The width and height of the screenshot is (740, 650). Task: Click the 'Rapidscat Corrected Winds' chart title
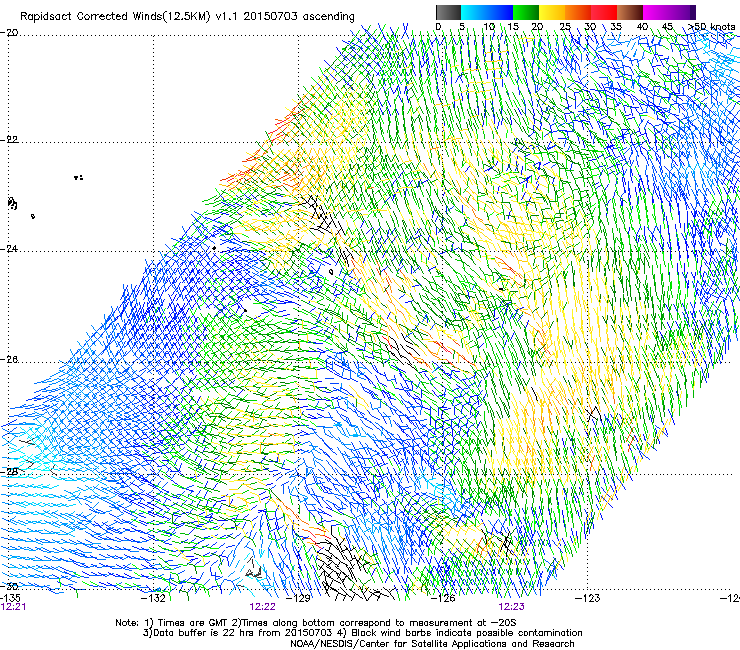point(187,17)
